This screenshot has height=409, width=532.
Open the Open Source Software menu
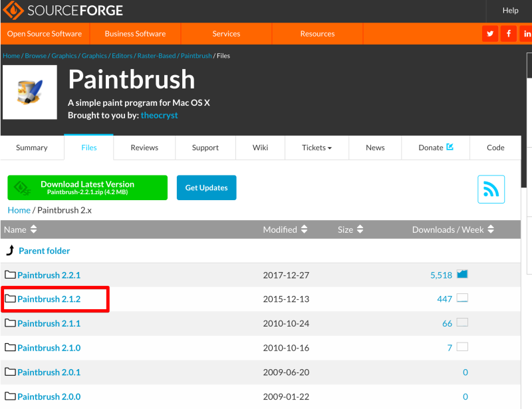tap(45, 34)
